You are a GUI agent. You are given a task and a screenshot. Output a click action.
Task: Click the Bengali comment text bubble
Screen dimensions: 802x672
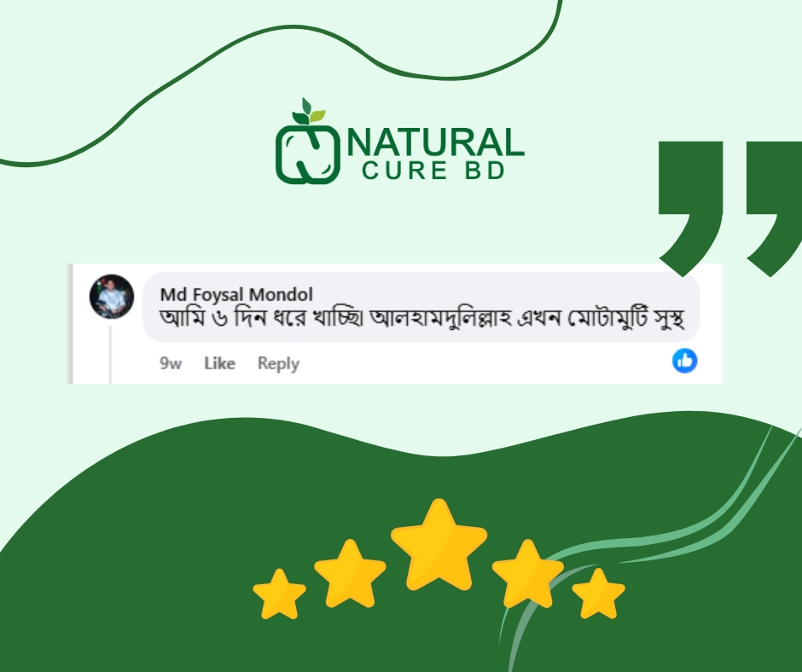421,307
